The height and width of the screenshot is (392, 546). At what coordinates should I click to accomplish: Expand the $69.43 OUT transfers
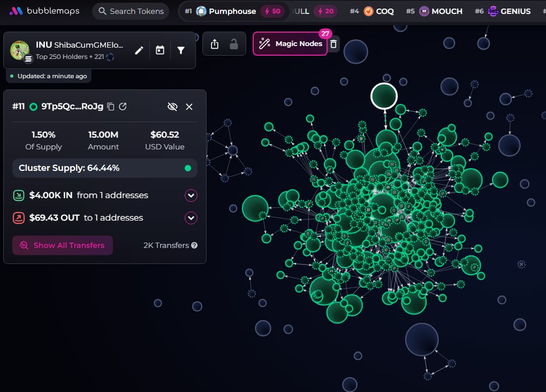tap(191, 218)
